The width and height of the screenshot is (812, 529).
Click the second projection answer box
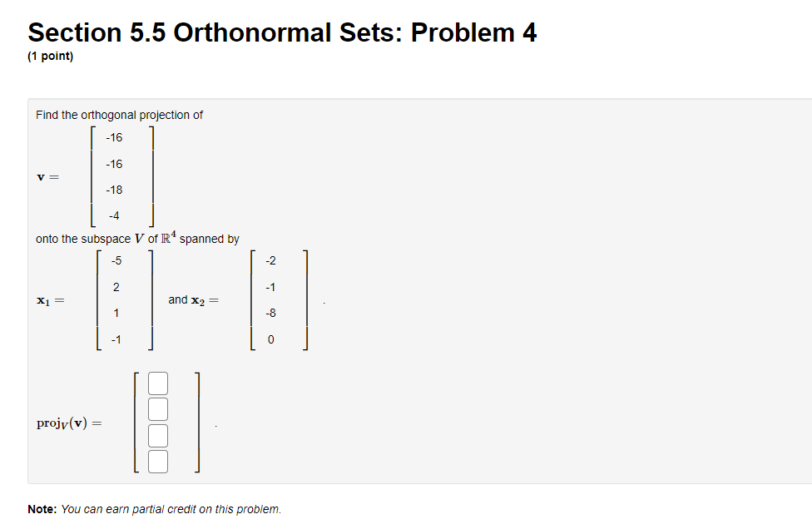click(157, 408)
